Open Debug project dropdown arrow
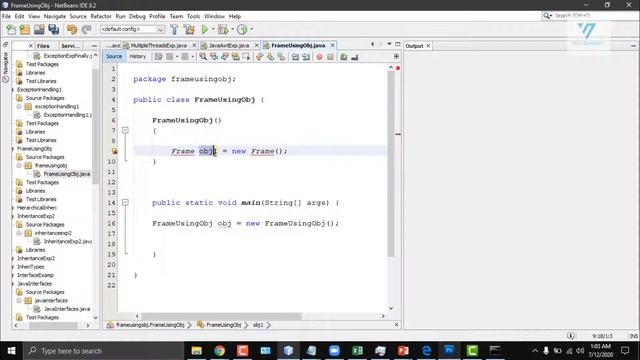Image resolution: width=640 pixels, height=360 pixels. tap(232, 29)
